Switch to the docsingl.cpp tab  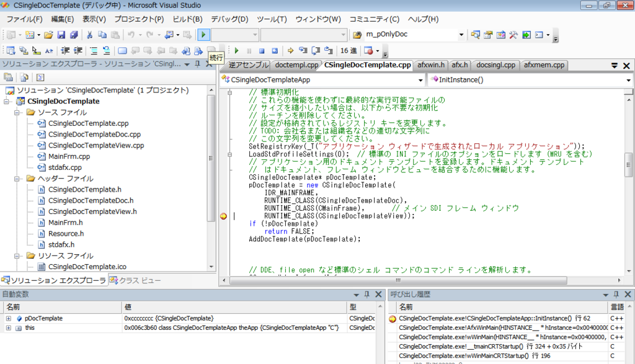pos(495,64)
